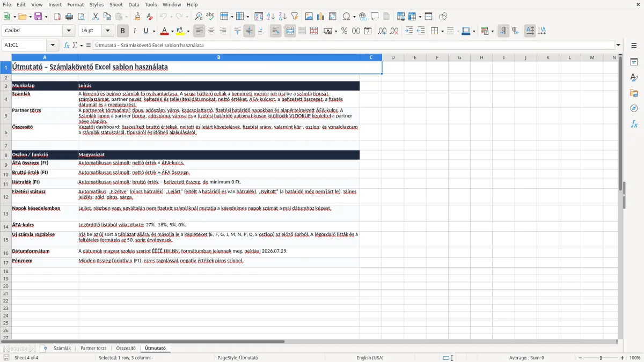The height and width of the screenshot is (362, 644).
Task: Select column B header
Action: pos(218,57)
